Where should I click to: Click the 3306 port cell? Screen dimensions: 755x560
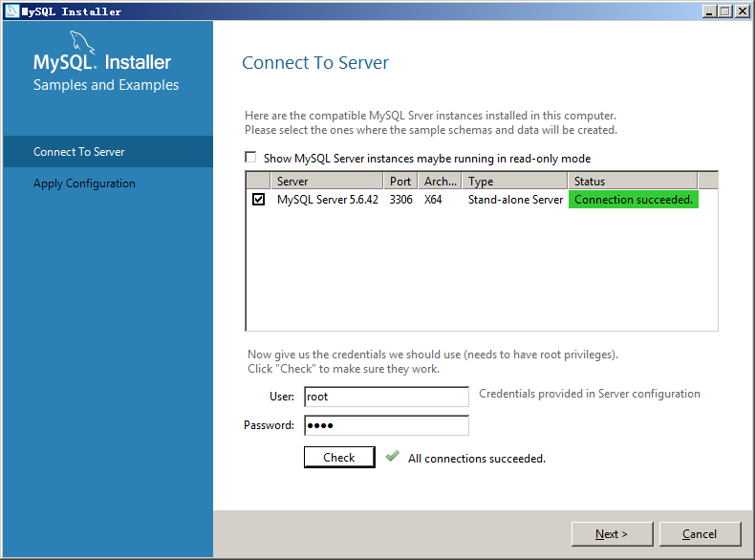point(401,200)
